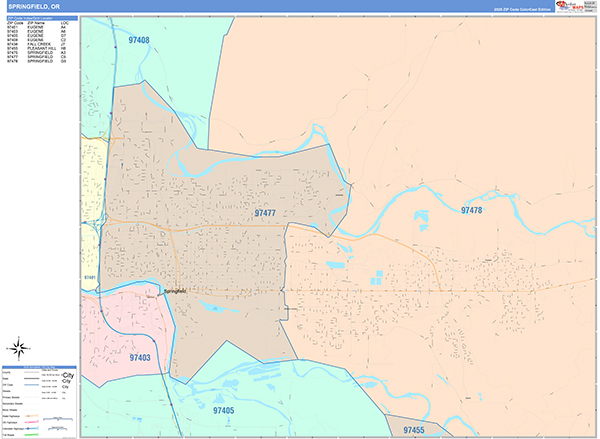Click the largest City symbol in the legend
Viewport: 600px width, 439px height.
pyautogui.click(x=68, y=375)
